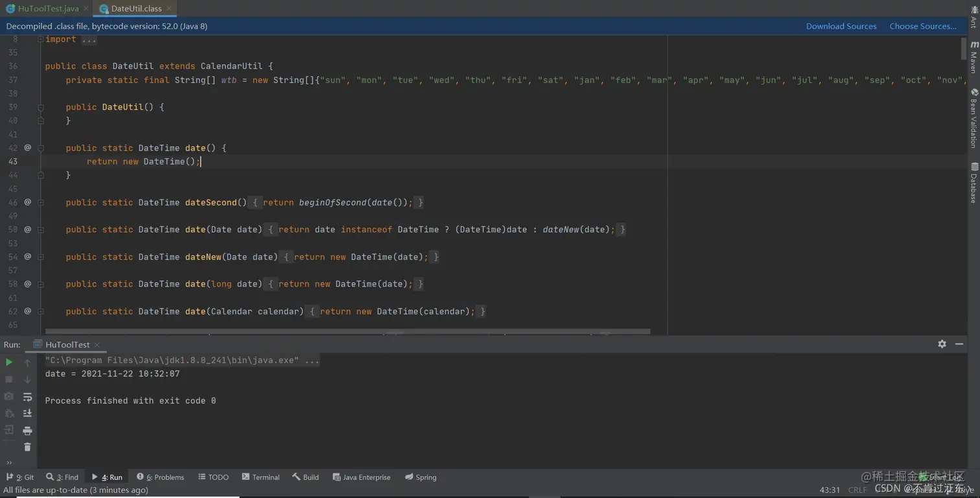Click the java.exe command line in console
The height and width of the screenshot is (498, 980).
[x=182, y=360]
